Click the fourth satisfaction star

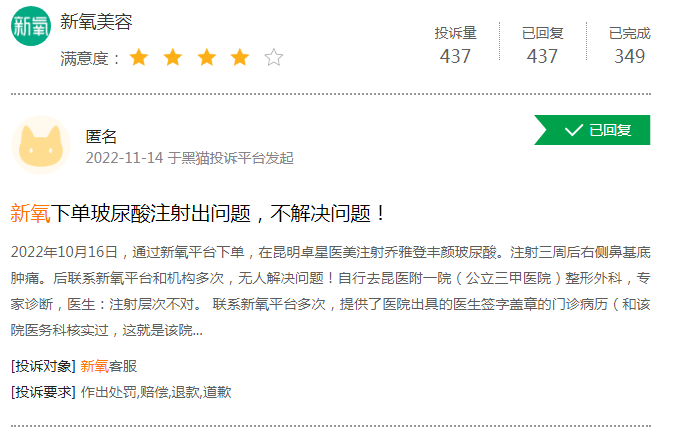(240, 58)
